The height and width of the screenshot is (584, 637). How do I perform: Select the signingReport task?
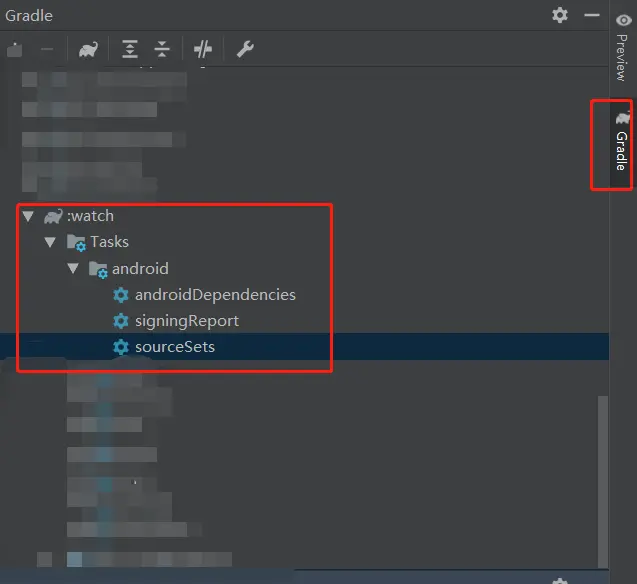[x=187, y=321]
